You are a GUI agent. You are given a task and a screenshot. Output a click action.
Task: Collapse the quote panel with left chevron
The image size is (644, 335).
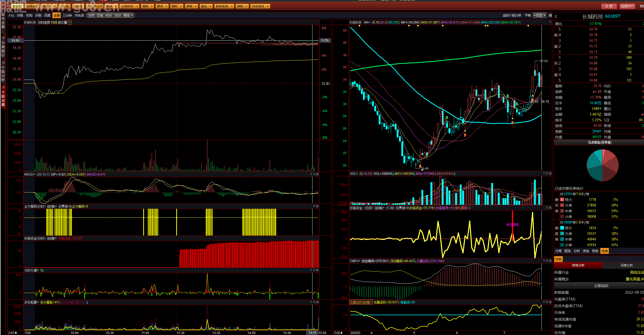click(556, 16)
